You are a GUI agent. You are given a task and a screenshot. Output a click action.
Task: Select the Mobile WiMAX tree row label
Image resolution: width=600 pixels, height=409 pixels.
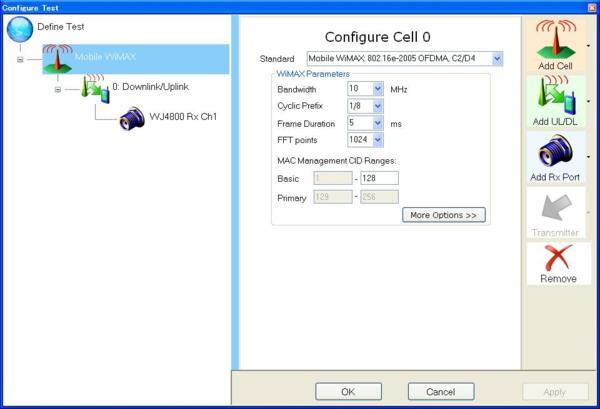tap(105, 57)
